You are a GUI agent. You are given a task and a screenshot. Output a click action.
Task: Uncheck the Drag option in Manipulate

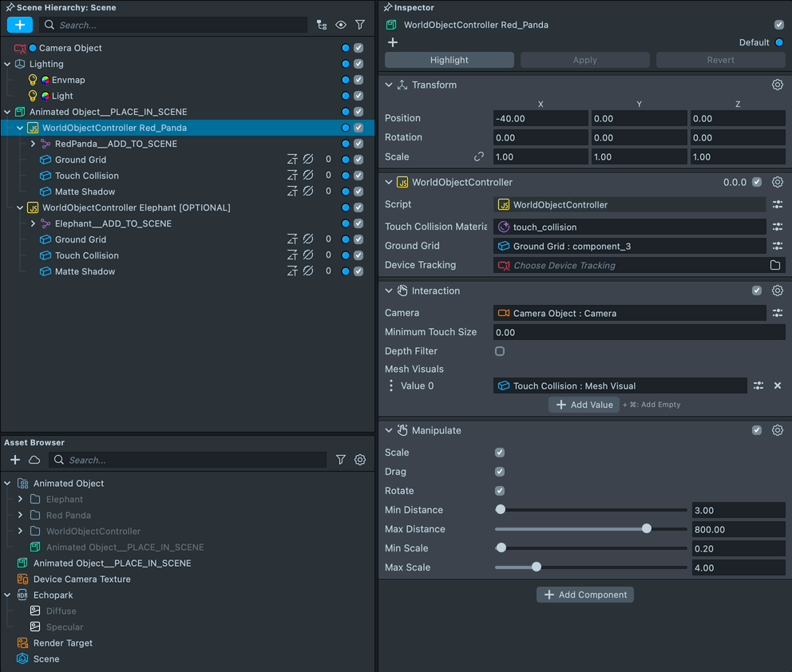click(500, 472)
